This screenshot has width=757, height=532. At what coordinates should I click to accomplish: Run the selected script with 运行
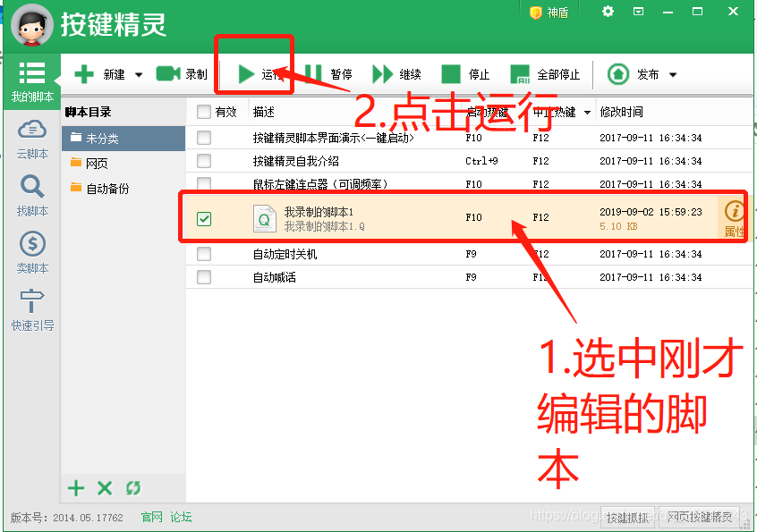[x=259, y=74]
